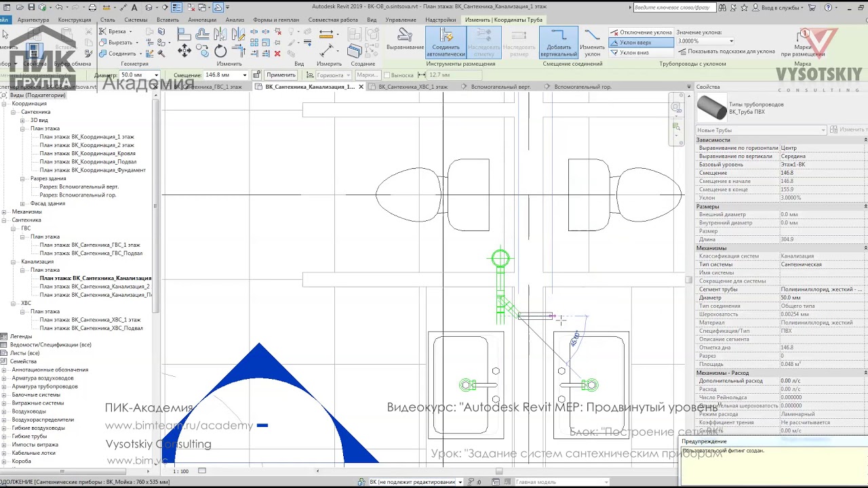
Task: Switch to ВК_Сантехника_ГВС_1 этаж view tab
Action: [x=207, y=87]
